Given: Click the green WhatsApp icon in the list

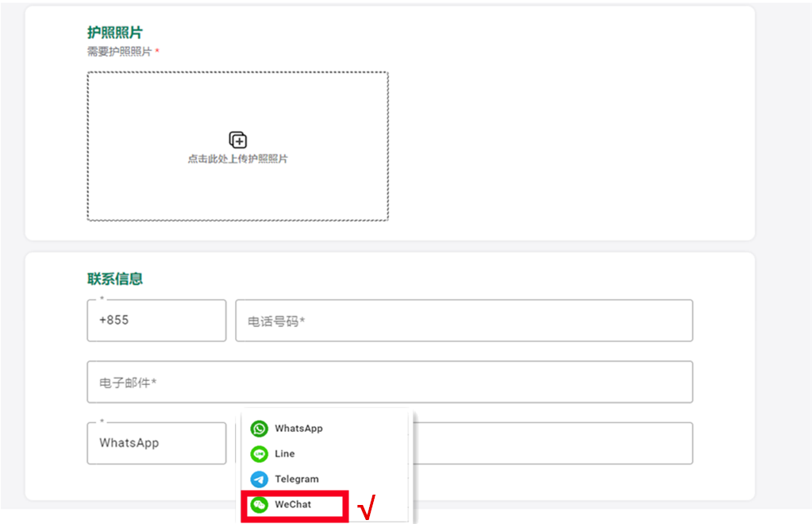Looking at the screenshot, I should (260, 429).
